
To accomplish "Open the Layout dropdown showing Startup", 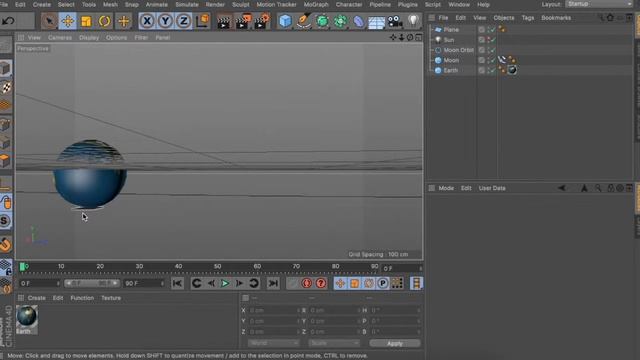I will tap(599, 4).
